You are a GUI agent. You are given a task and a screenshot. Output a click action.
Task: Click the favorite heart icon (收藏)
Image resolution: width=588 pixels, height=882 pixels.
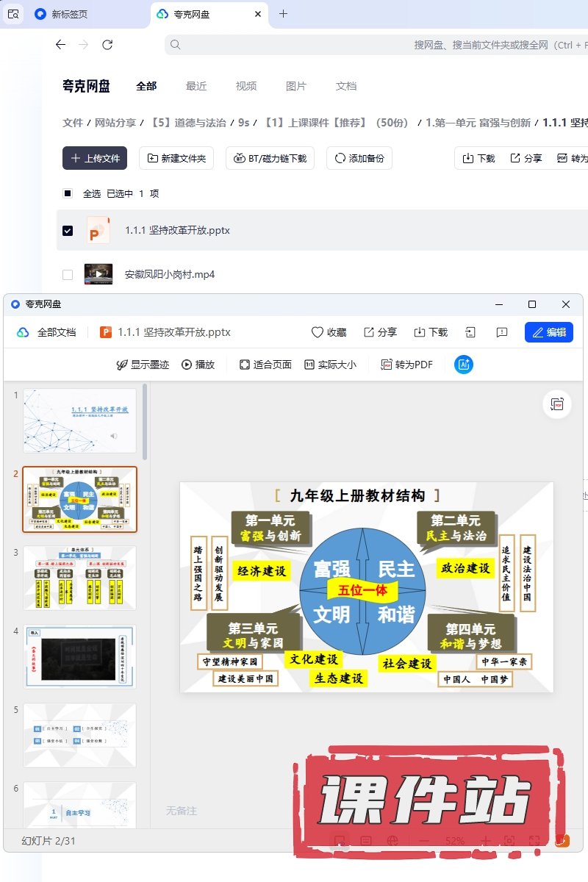coord(329,332)
